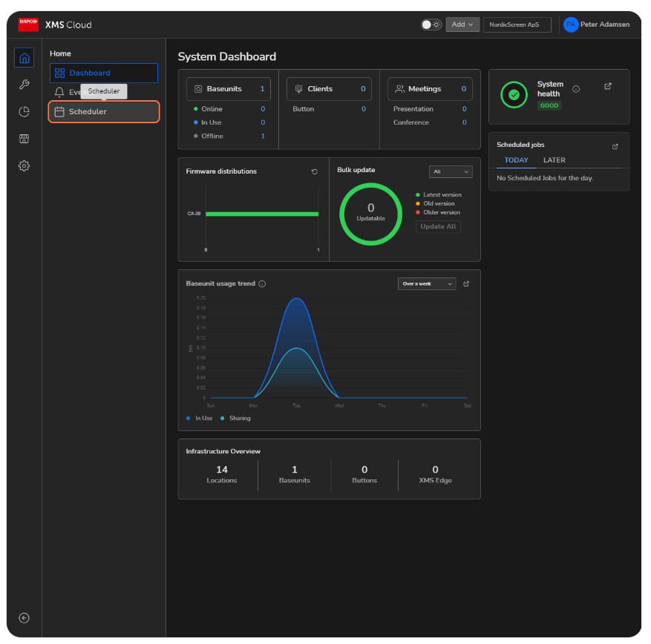Open the Add dropdown

tap(462, 24)
